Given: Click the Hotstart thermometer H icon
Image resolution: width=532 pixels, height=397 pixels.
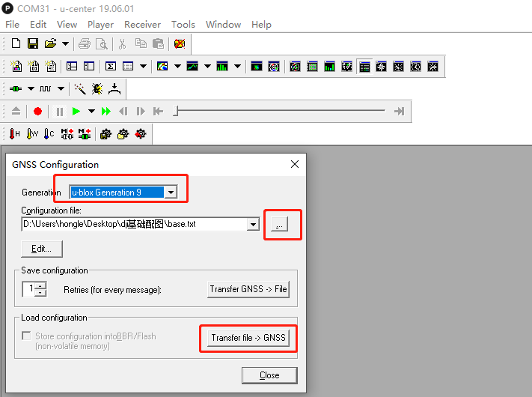Looking at the screenshot, I should point(14,134).
